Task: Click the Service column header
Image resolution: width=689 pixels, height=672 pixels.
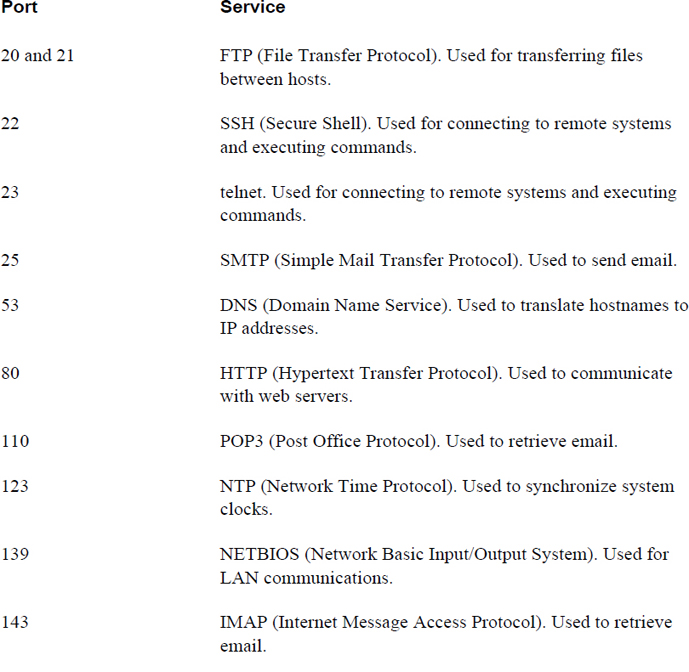Action: (x=252, y=8)
